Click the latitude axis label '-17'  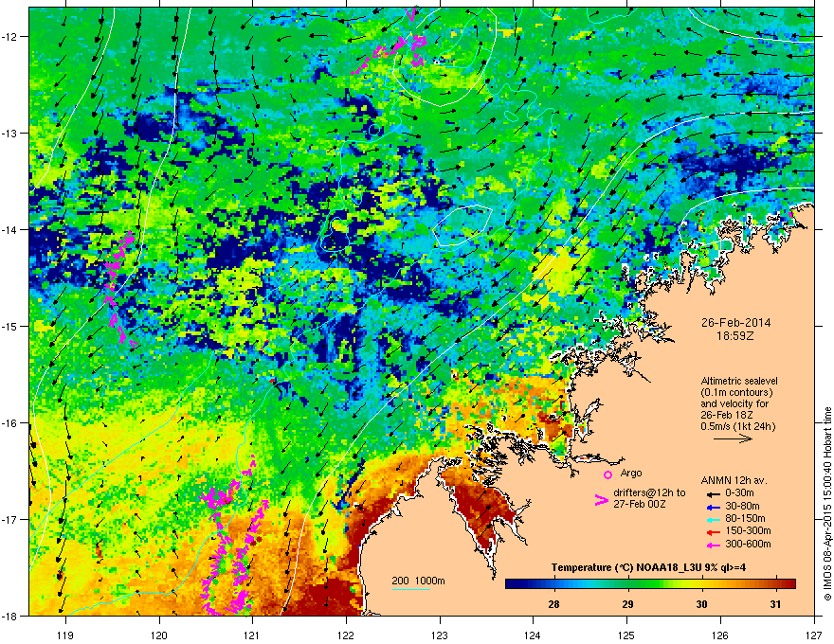point(10,519)
